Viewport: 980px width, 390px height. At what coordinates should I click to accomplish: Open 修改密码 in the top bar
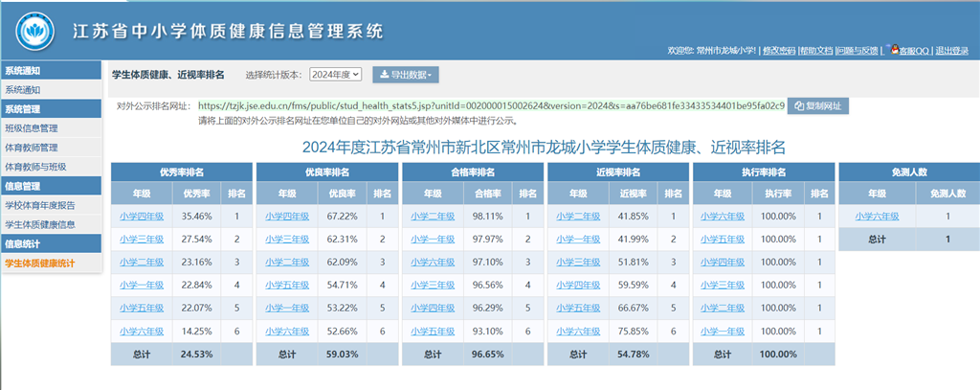[777, 51]
